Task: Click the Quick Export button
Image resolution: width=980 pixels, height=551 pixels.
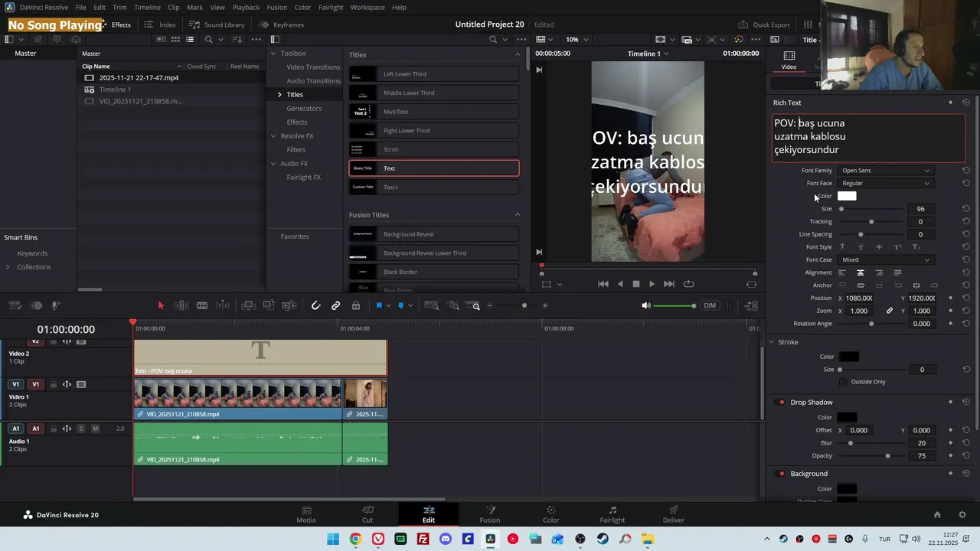Action: tap(764, 24)
